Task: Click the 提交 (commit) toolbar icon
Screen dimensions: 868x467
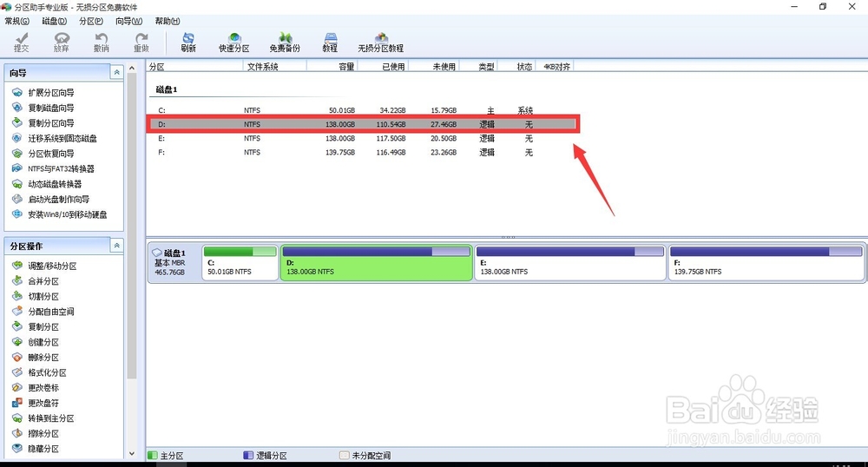Action: (22, 42)
